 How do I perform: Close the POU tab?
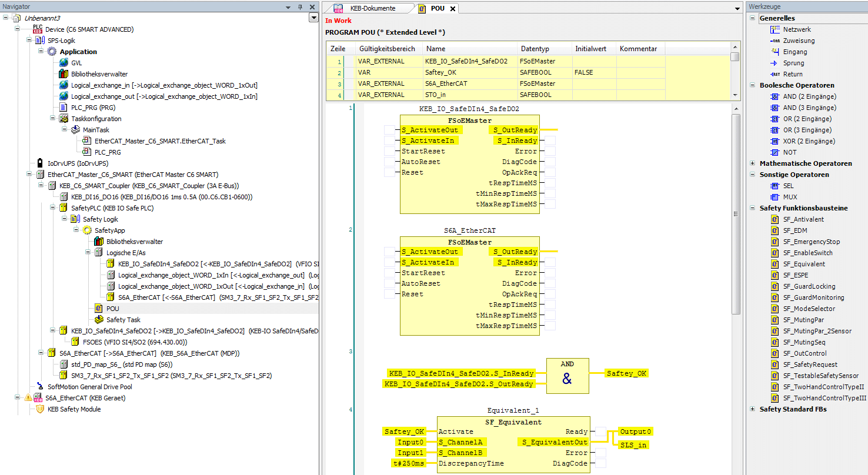452,9
